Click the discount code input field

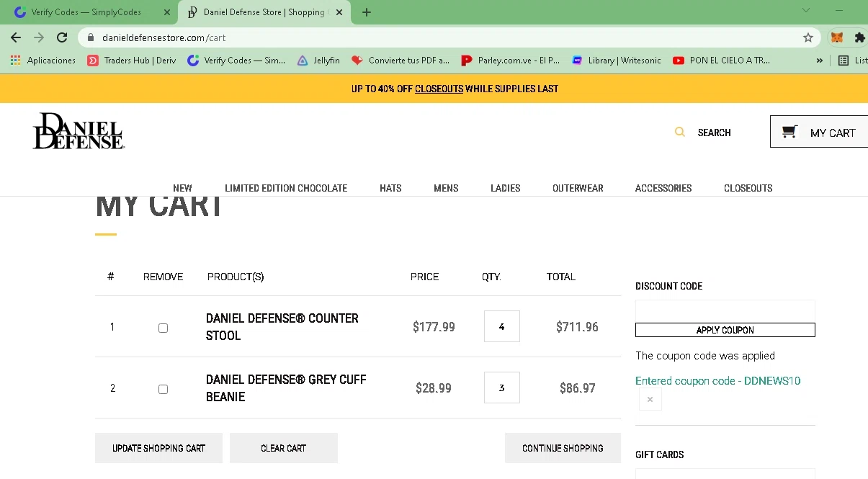(x=725, y=310)
